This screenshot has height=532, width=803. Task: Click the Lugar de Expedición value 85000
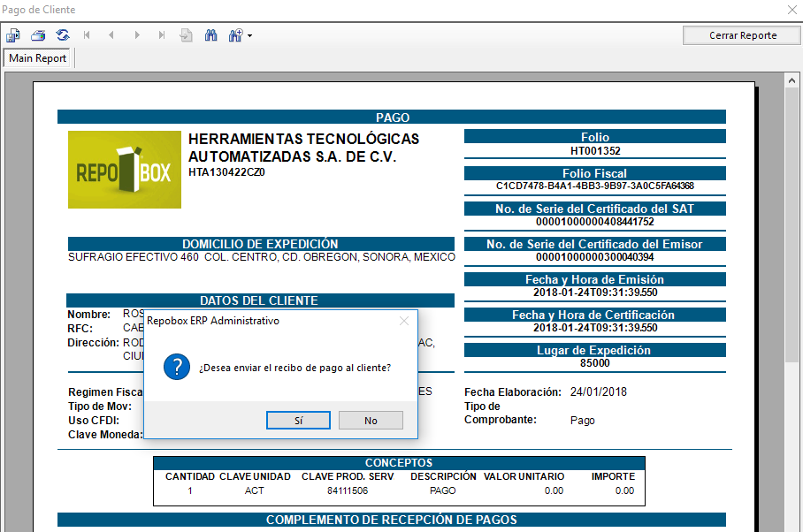coord(595,362)
